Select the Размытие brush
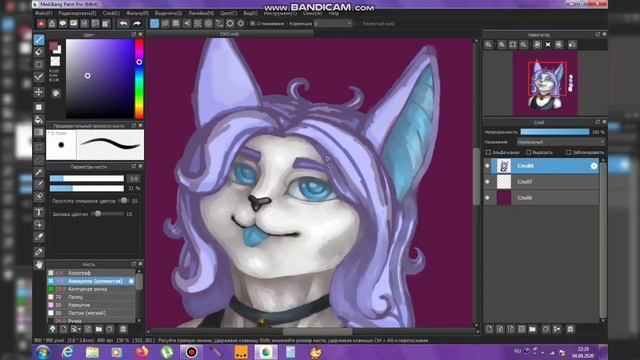This screenshot has width=640, height=360. [x=91, y=305]
